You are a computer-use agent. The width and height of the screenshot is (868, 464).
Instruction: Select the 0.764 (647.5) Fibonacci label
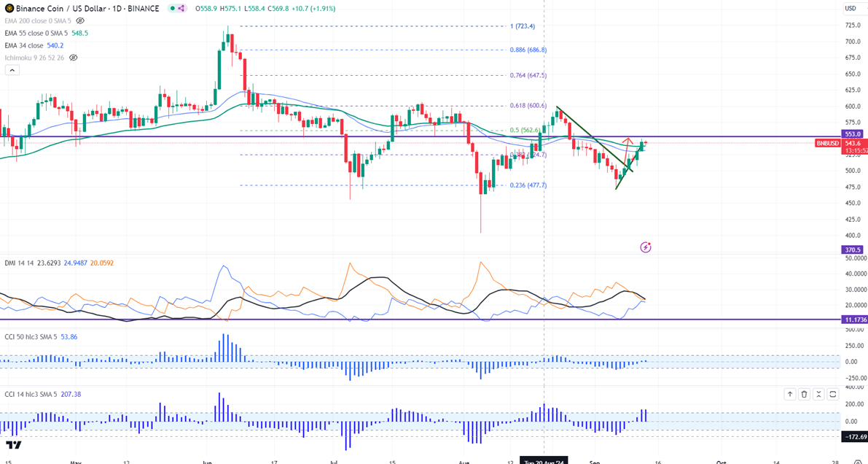point(528,75)
